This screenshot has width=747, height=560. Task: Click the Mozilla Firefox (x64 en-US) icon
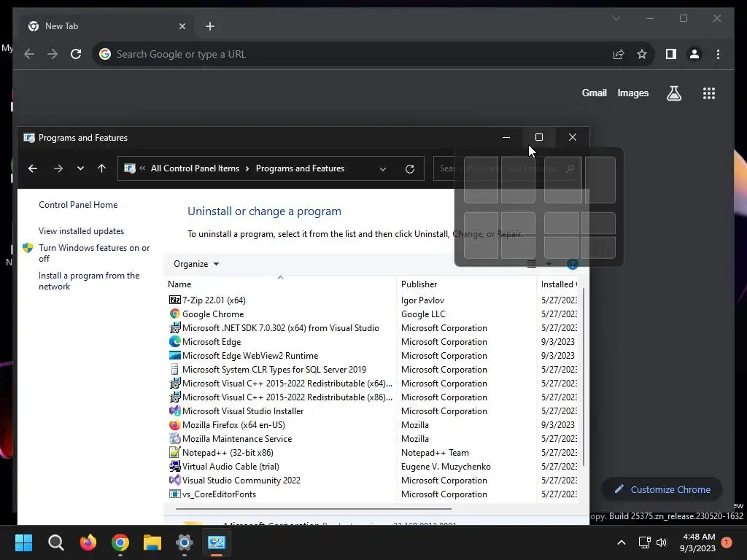point(175,425)
